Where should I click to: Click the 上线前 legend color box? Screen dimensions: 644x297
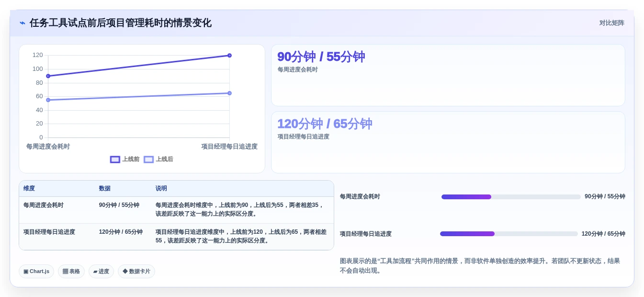point(115,160)
